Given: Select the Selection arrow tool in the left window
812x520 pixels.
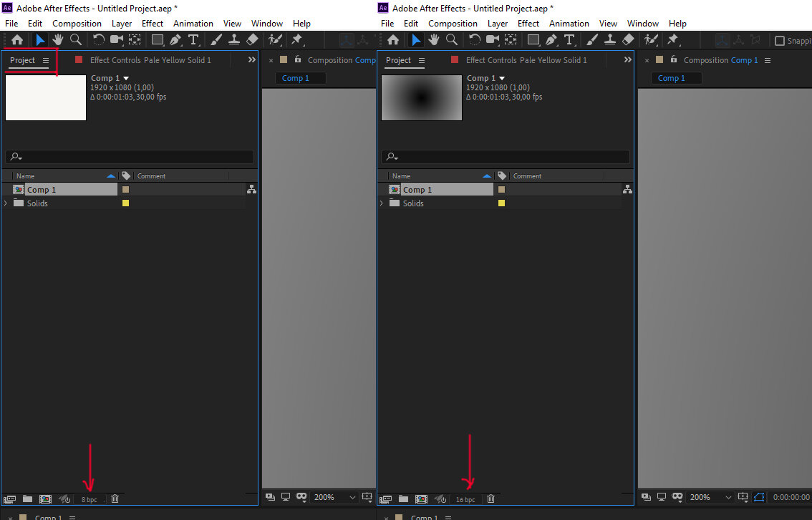Looking at the screenshot, I should (x=40, y=40).
